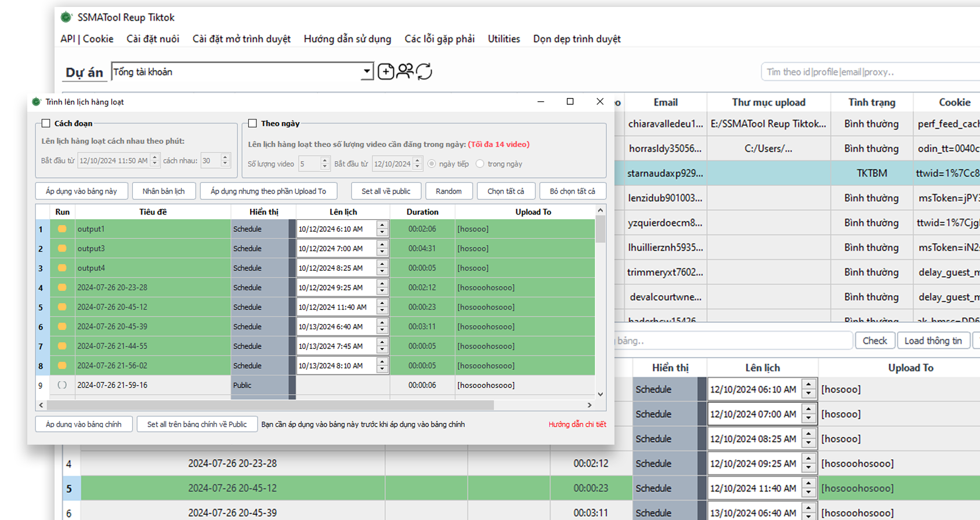Click scrollbar down arrow in scheduler table
This screenshot has width=980, height=520.
(x=601, y=394)
